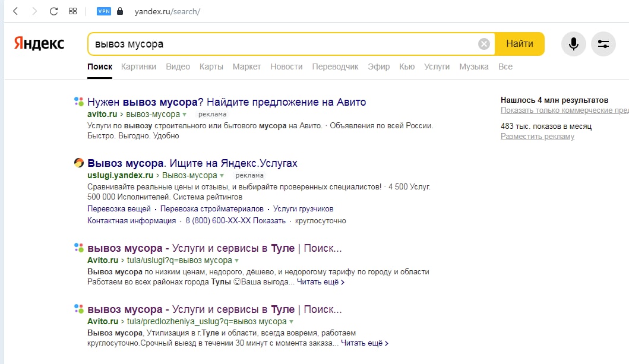The width and height of the screenshot is (629, 364).
Task: Toggle the VPN badge in address bar
Action: pos(104,11)
